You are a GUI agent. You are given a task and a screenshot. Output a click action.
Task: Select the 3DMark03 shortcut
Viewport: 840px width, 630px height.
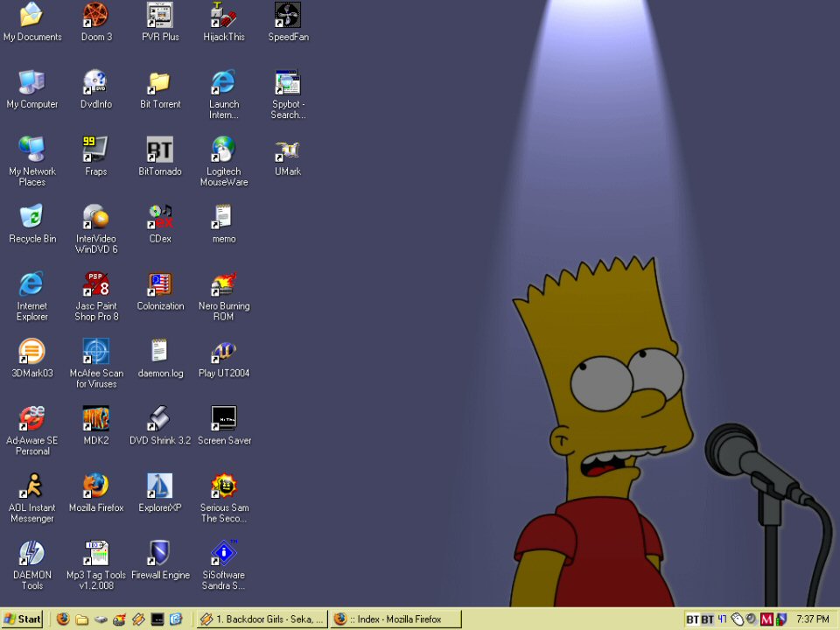pos(32,358)
